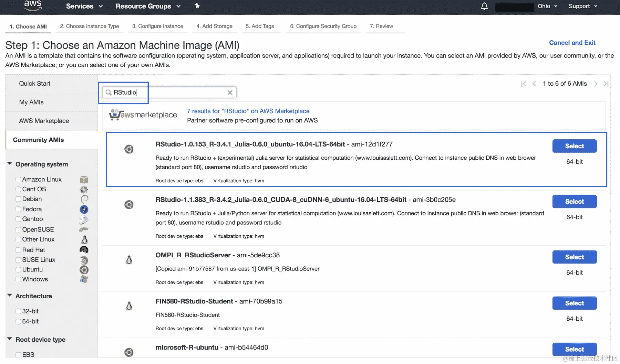Clear the RStudio search with the X icon
The image size is (620, 364).
click(x=230, y=92)
